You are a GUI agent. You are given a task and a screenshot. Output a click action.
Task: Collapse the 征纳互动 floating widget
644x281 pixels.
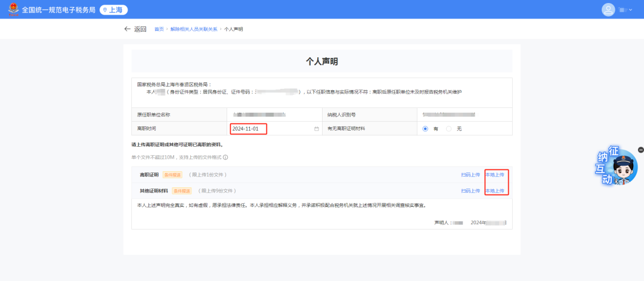click(x=640, y=150)
